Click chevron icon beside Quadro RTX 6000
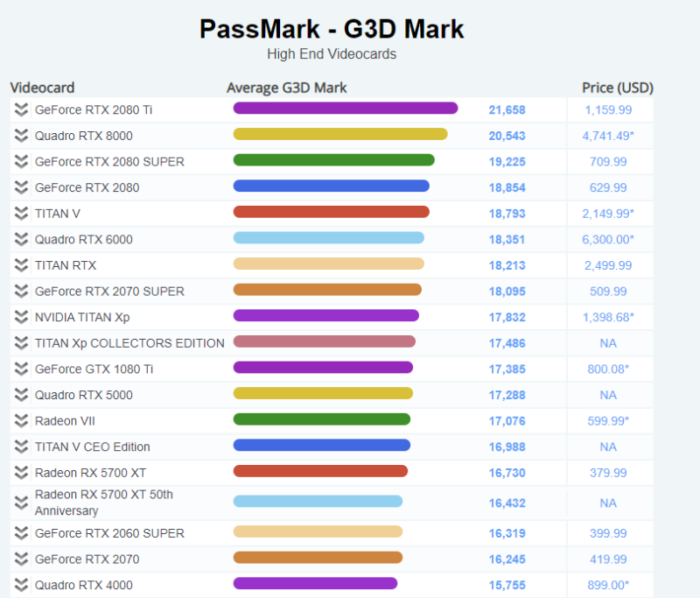Viewport: 700px width, 598px height. 21,239
